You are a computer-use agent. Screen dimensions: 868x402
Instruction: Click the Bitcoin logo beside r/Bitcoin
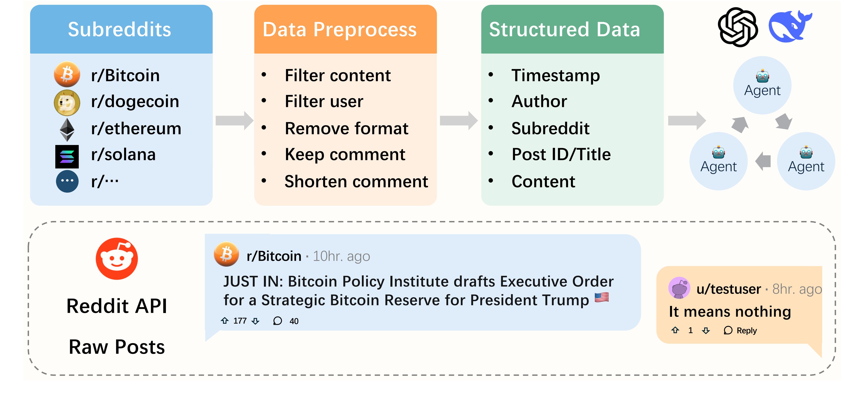[67, 75]
